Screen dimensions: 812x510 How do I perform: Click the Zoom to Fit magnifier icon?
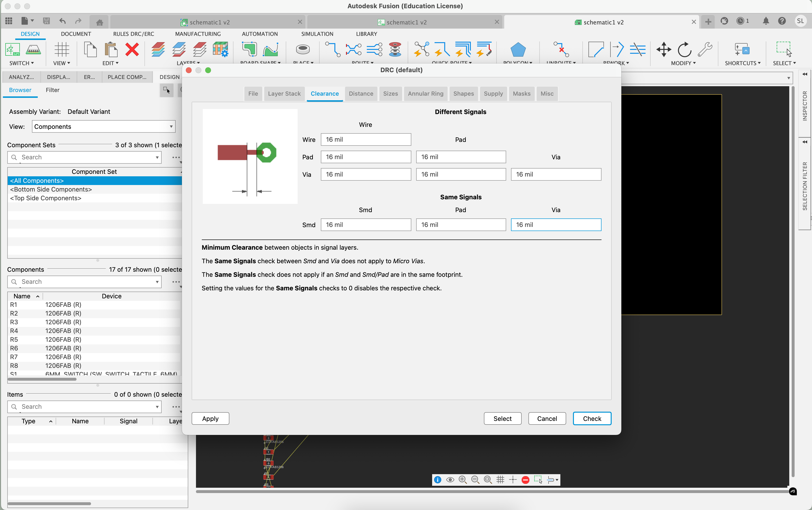click(488, 480)
